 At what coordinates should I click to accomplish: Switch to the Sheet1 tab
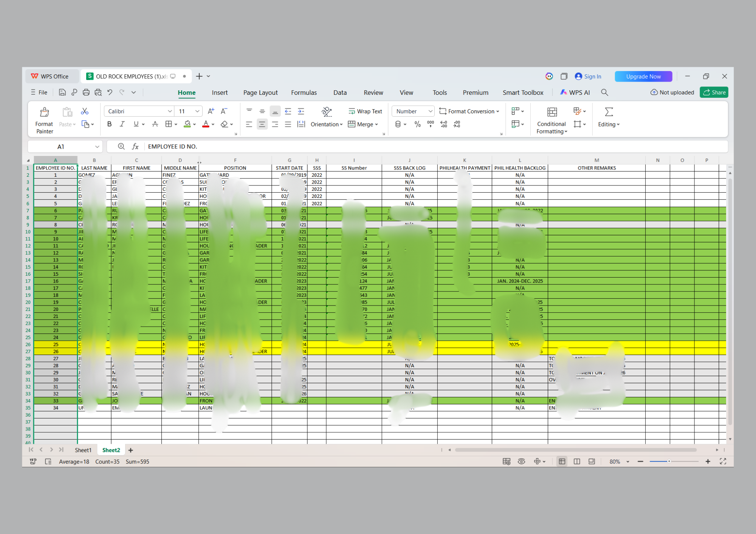coord(83,450)
